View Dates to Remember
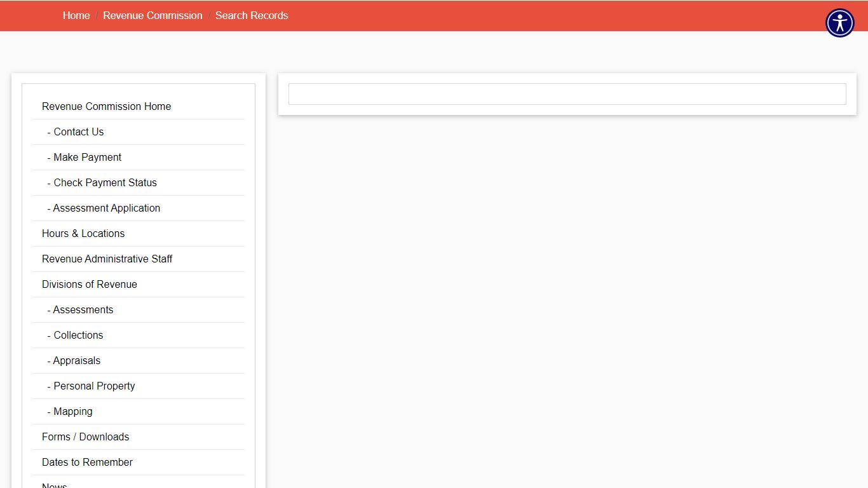Image resolution: width=868 pixels, height=488 pixels. (x=138, y=463)
